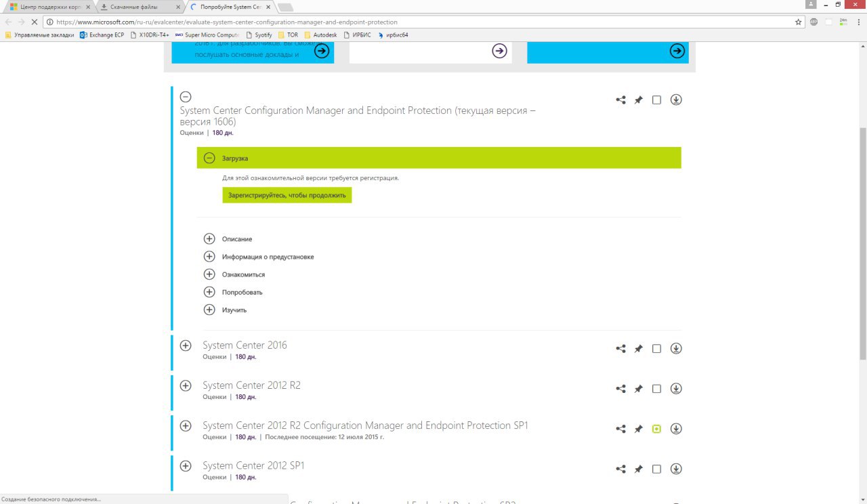Open the ирбис64 bookmark
Screen dimensions: 867x504
click(x=394, y=35)
